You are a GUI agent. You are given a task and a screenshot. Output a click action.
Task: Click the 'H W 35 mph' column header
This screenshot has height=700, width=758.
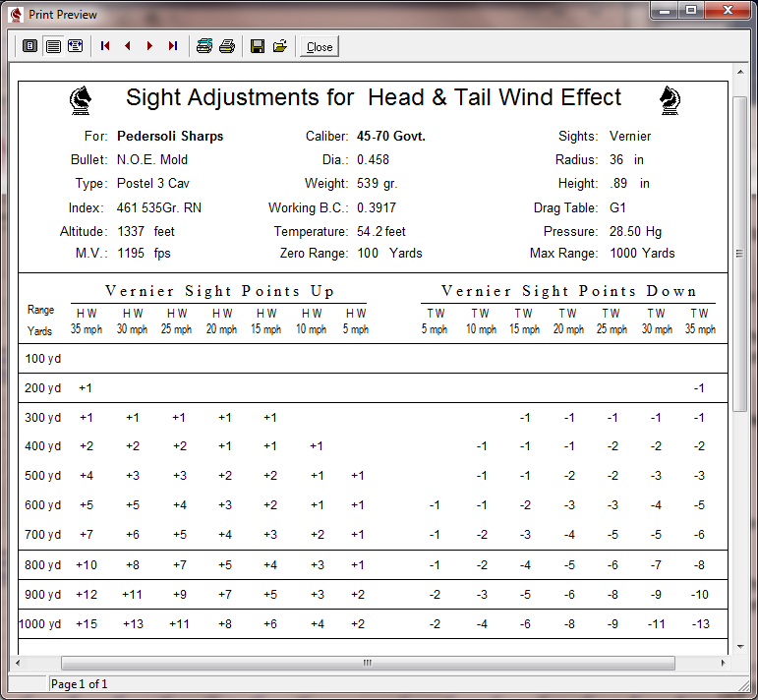(x=87, y=321)
